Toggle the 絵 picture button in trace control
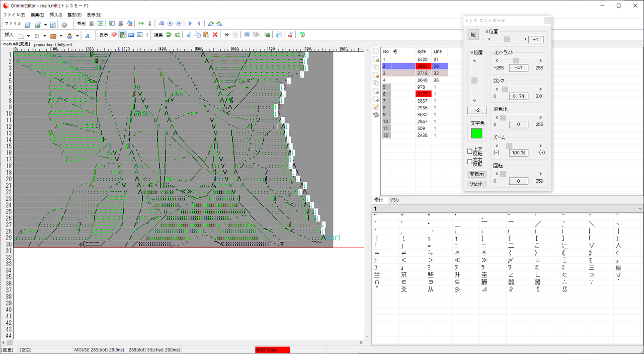Screen dimensions: 644x354 point(473,35)
